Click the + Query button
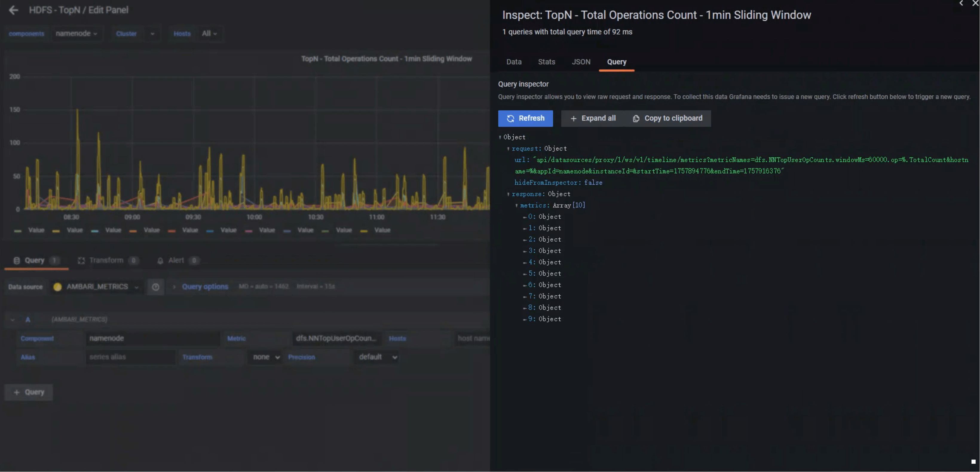Image resolution: width=980 pixels, height=472 pixels. 28,392
